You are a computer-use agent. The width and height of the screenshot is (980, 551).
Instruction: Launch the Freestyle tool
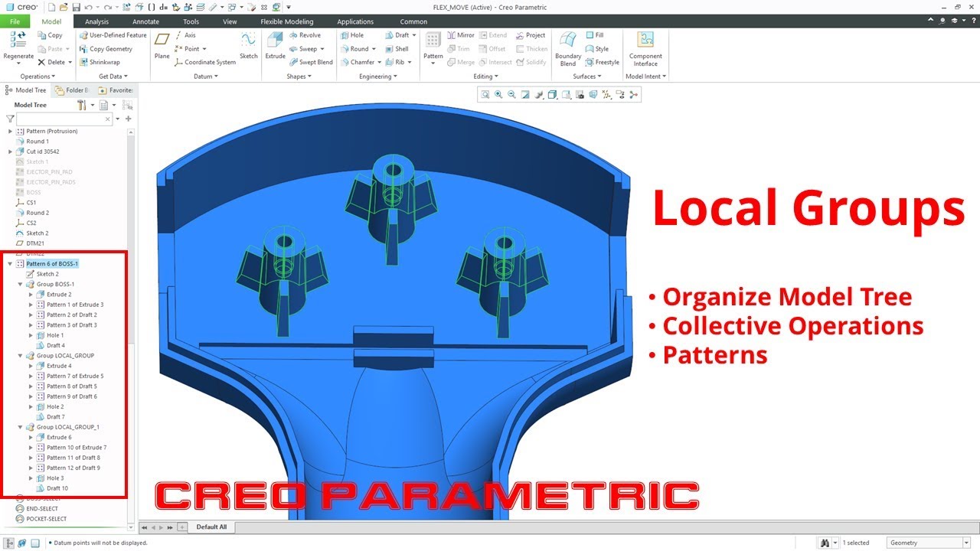tap(602, 63)
